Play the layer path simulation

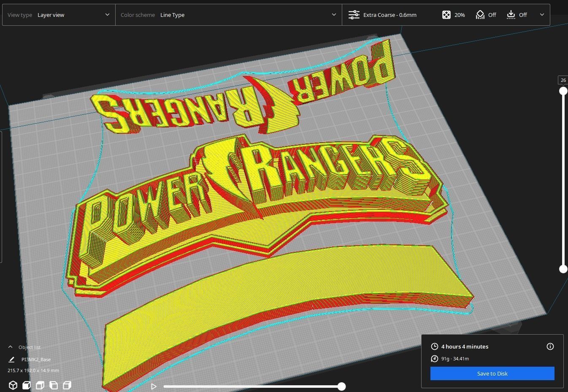tap(154, 386)
